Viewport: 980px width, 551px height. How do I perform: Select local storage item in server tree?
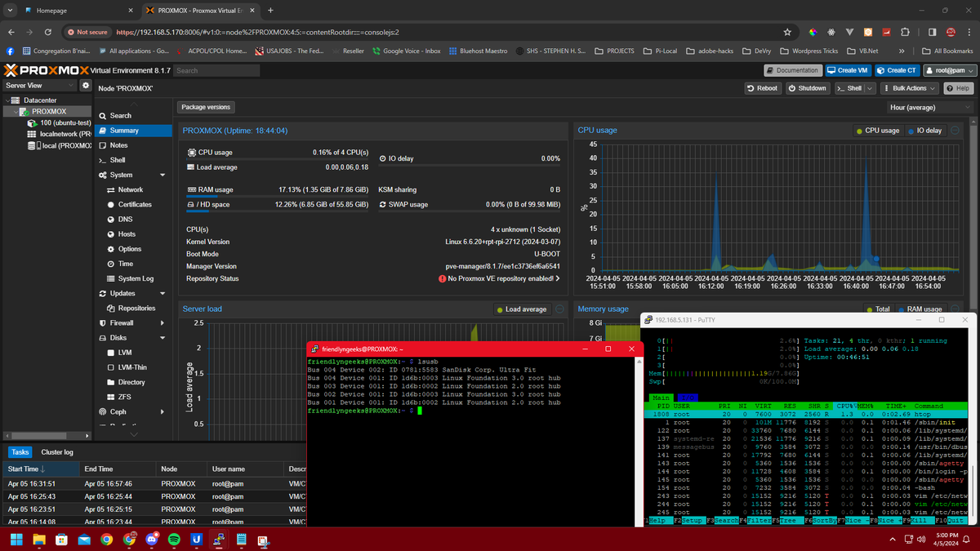click(60, 145)
